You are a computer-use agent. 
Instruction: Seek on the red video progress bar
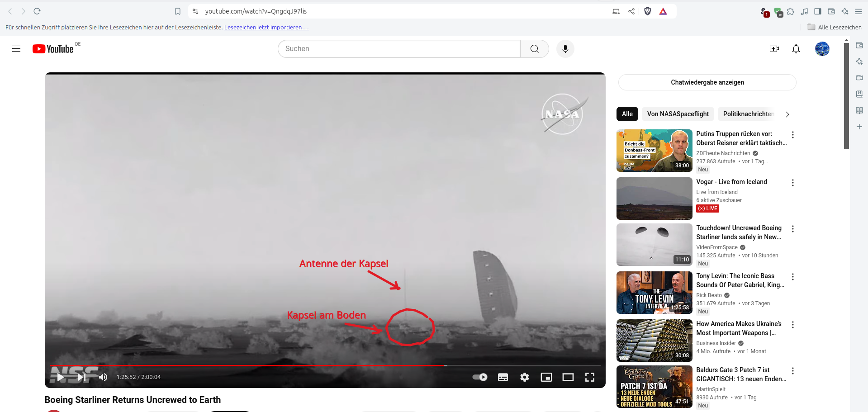(x=325, y=365)
